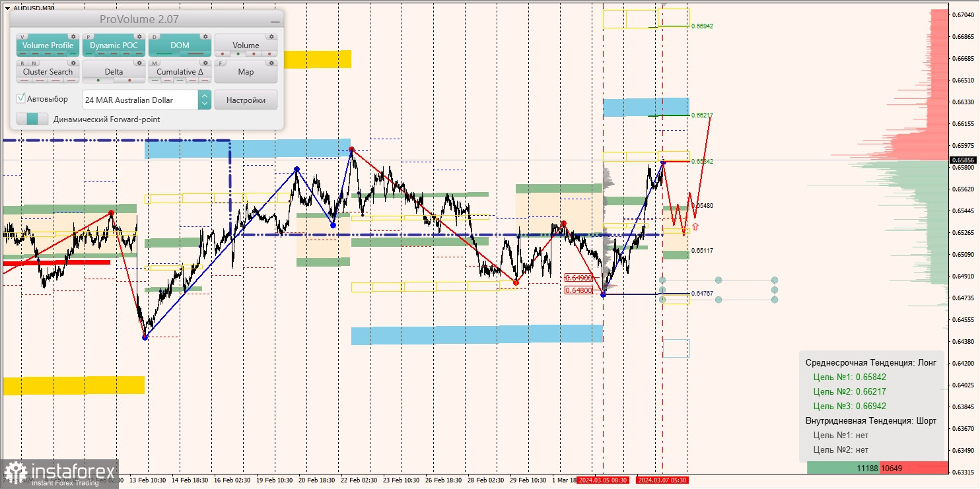This screenshot has height=489, width=980.
Task: Click Цель №2: 0.66217 in info panel
Action: [850, 392]
